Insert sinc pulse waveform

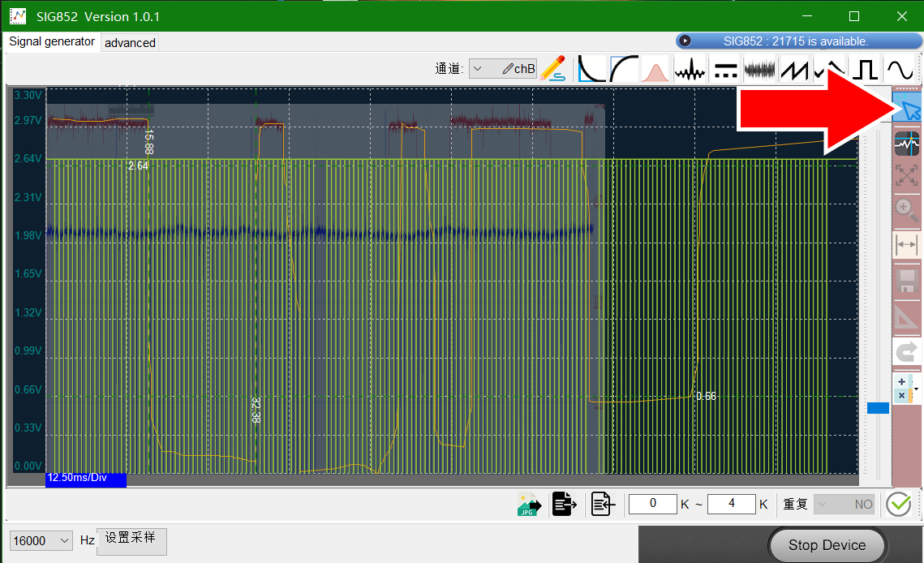690,70
